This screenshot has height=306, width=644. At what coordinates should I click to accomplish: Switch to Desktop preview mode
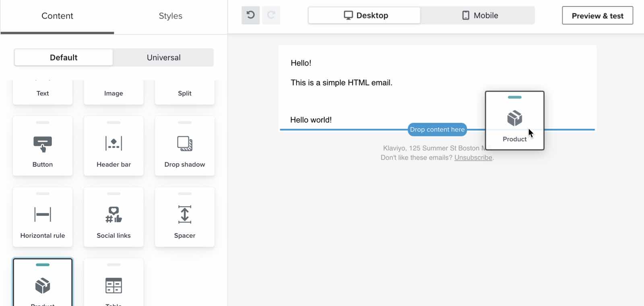365,16
